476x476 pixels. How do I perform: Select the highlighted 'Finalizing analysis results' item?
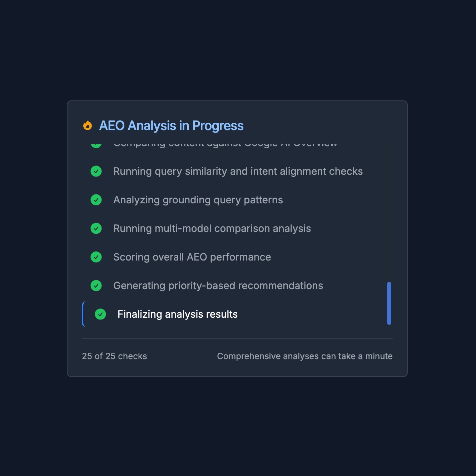pyautogui.click(x=178, y=314)
